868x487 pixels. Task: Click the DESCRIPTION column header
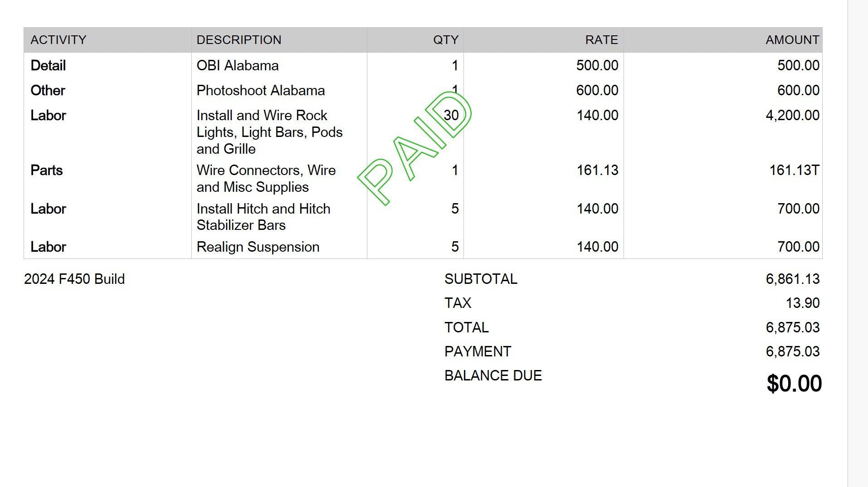click(x=239, y=40)
